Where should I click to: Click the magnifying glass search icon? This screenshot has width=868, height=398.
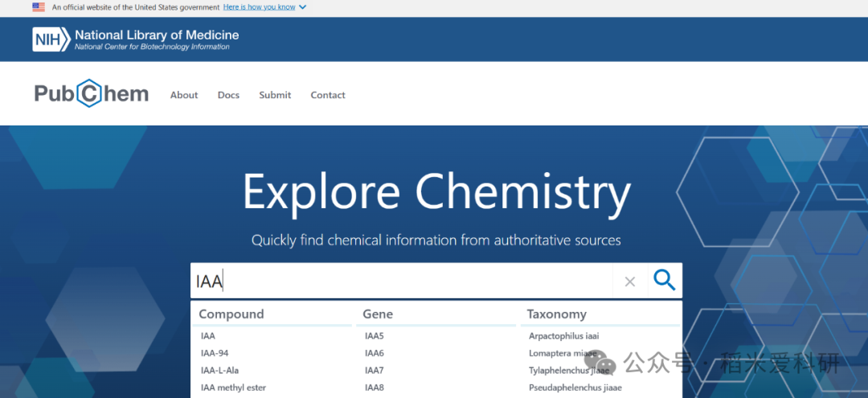(x=664, y=281)
